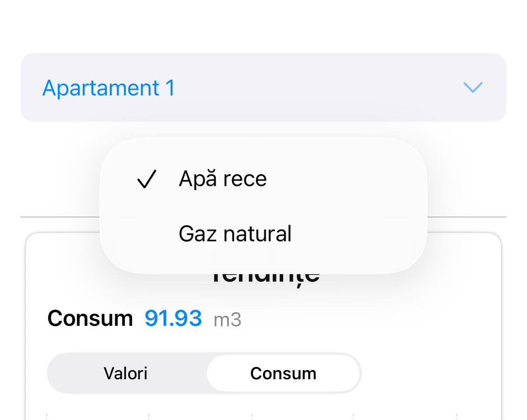The height and width of the screenshot is (420, 527).
Task: Click the checkmark next to Apă rece
Action: click(x=147, y=180)
